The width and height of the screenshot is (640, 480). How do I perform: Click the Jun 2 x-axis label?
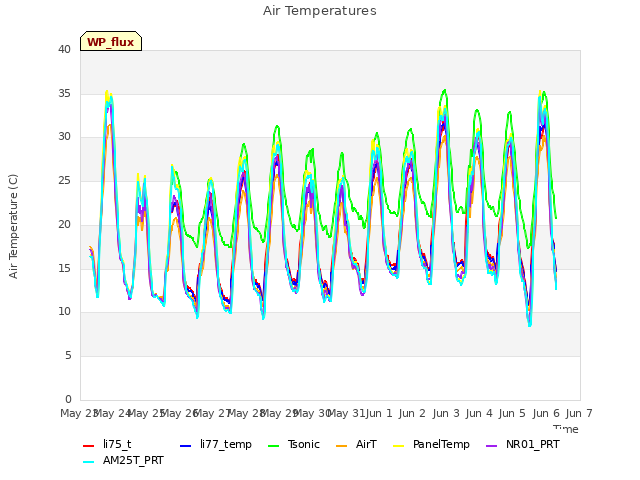click(x=412, y=413)
